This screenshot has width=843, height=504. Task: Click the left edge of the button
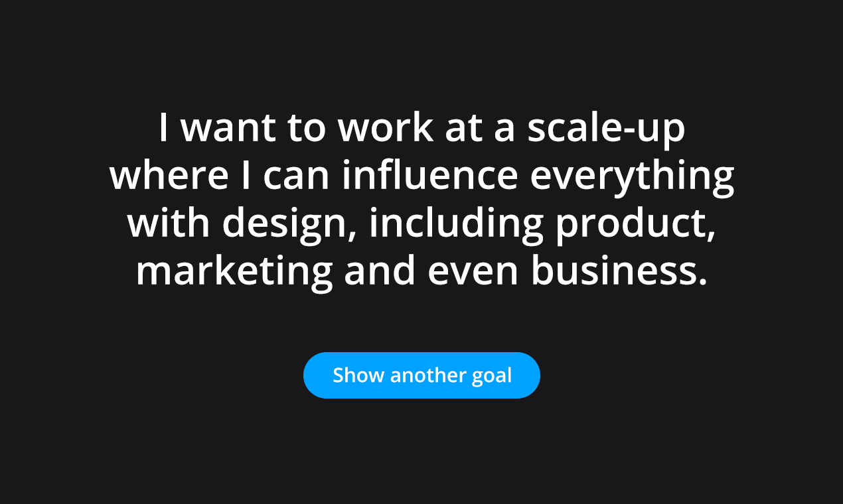tap(312, 375)
